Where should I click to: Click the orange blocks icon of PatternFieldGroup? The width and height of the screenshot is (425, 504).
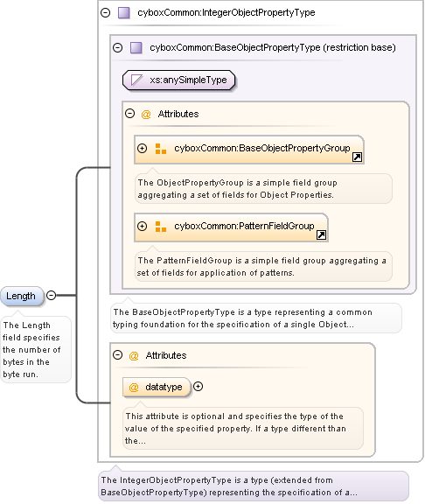161,227
